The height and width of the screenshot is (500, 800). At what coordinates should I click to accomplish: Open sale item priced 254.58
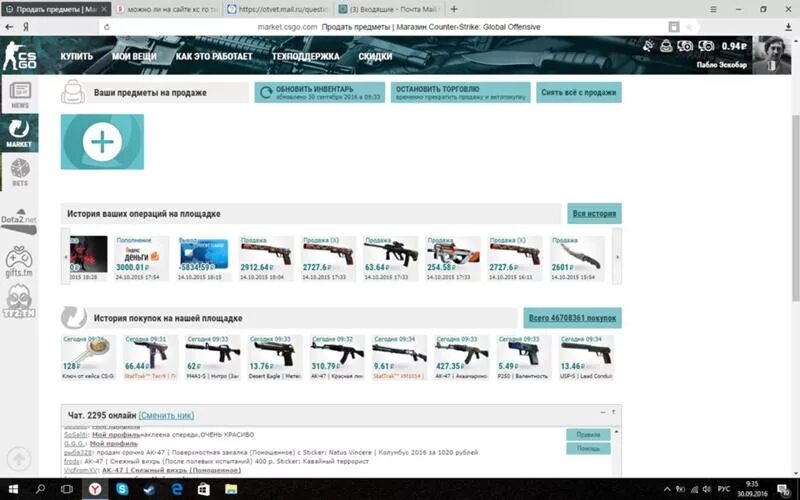[x=453, y=258]
